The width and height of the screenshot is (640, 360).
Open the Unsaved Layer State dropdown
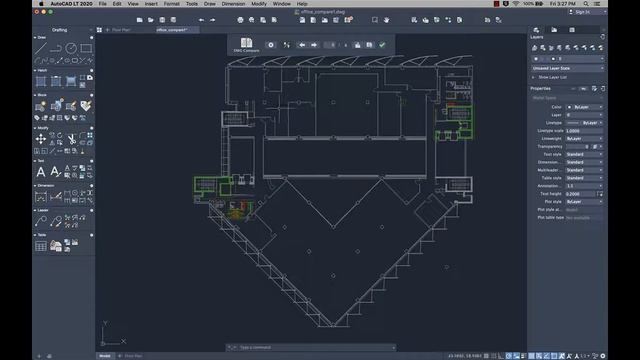pyautogui.click(x=568, y=68)
